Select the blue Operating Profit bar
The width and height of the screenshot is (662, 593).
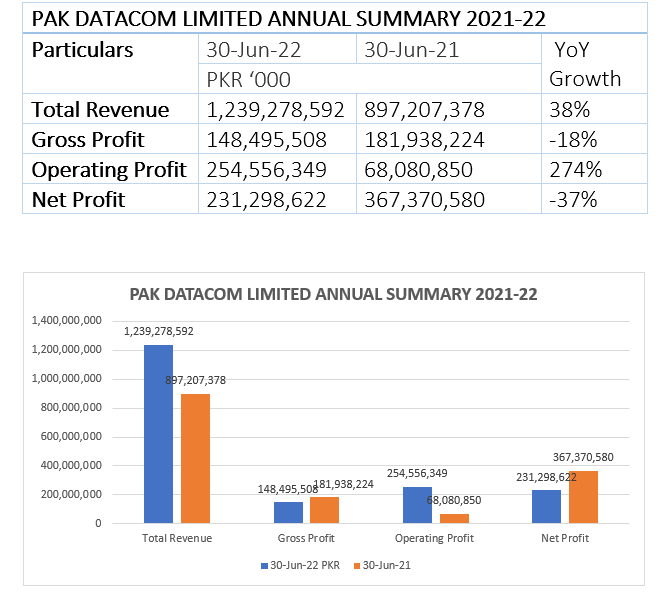(x=418, y=505)
